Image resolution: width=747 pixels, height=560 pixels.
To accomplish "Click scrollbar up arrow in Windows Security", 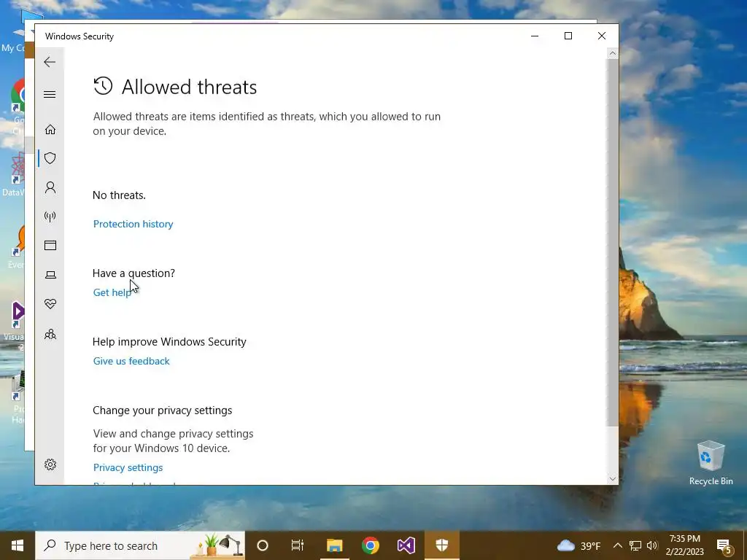I will [x=613, y=53].
